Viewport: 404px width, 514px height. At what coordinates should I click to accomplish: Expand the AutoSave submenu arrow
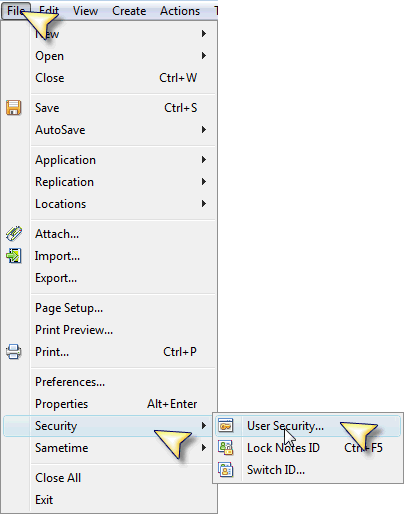(x=204, y=129)
